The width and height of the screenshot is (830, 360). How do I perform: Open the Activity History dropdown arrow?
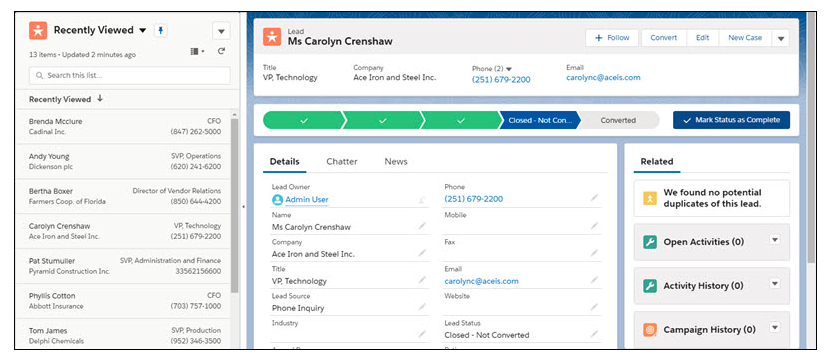[x=775, y=284]
